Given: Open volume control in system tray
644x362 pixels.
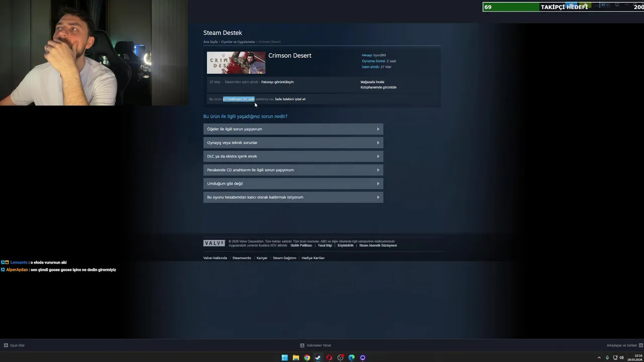Looking at the screenshot, I should coord(621,358).
